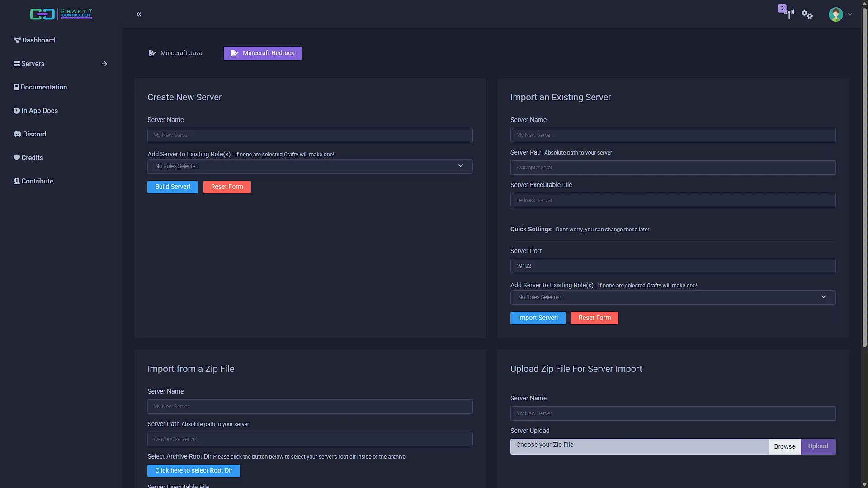Switch to the Minecraft-Java tab
Image resolution: width=868 pixels, height=488 pixels.
click(x=175, y=53)
